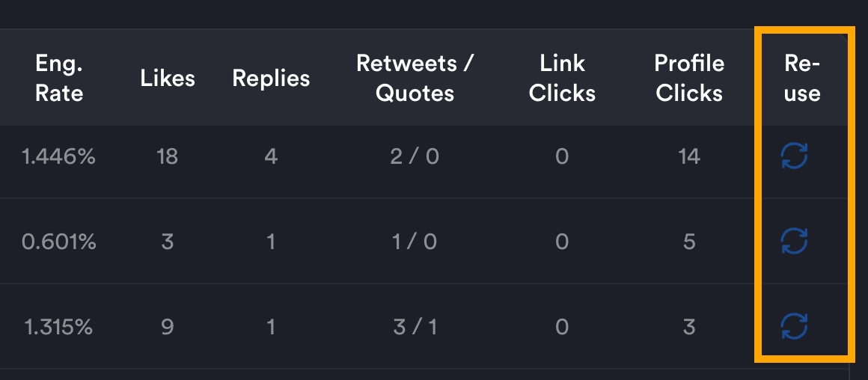Select the 2 / 0 retweets cell
Image resolution: width=868 pixels, height=380 pixels.
(x=415, y=156)
